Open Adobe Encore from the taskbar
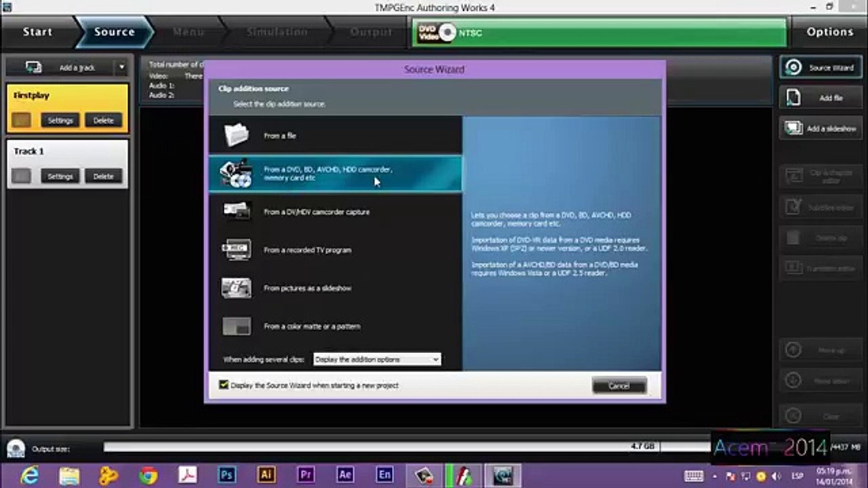Viewport: 868px width, 488px height. pos(384,475)
